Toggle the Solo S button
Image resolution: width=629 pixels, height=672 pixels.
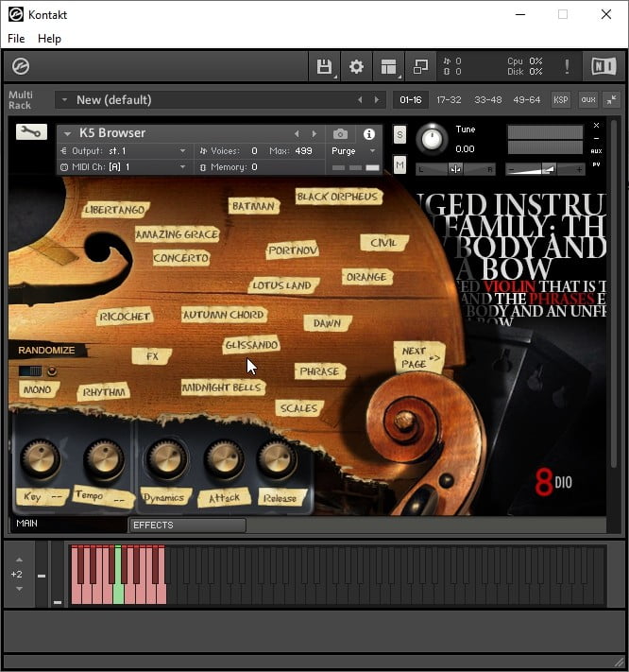[x=399, y=135]
